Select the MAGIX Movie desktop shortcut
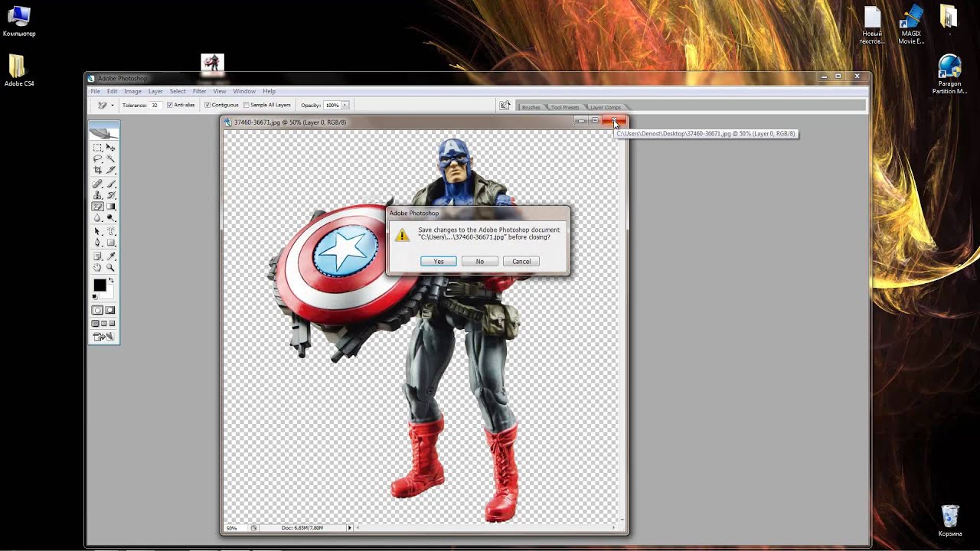Screen dimensions: 980x551 (911, 25)
